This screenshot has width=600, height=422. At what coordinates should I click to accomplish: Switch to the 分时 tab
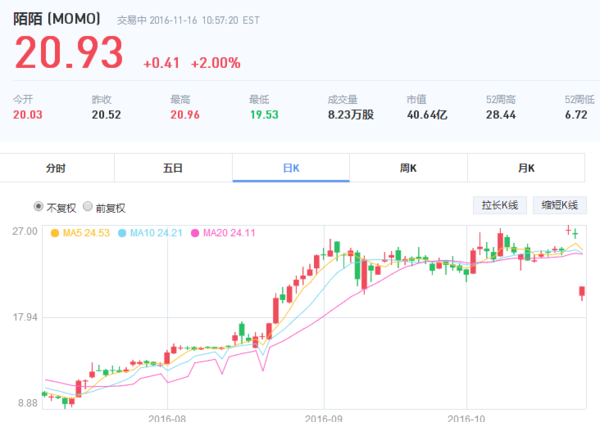tap(57, 168)
